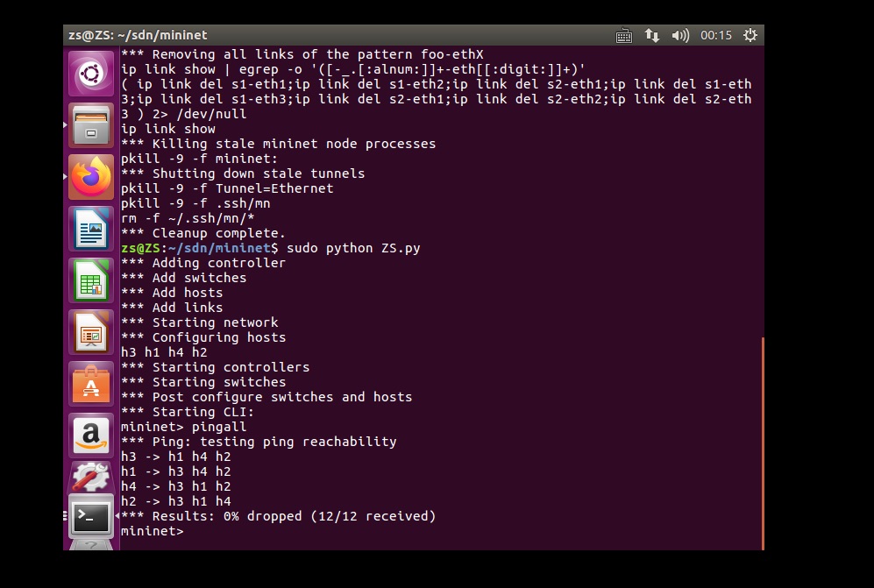Launch LibreOffice Impress presentation
This screenshot has height=588, width=874.
pos(91,332)
